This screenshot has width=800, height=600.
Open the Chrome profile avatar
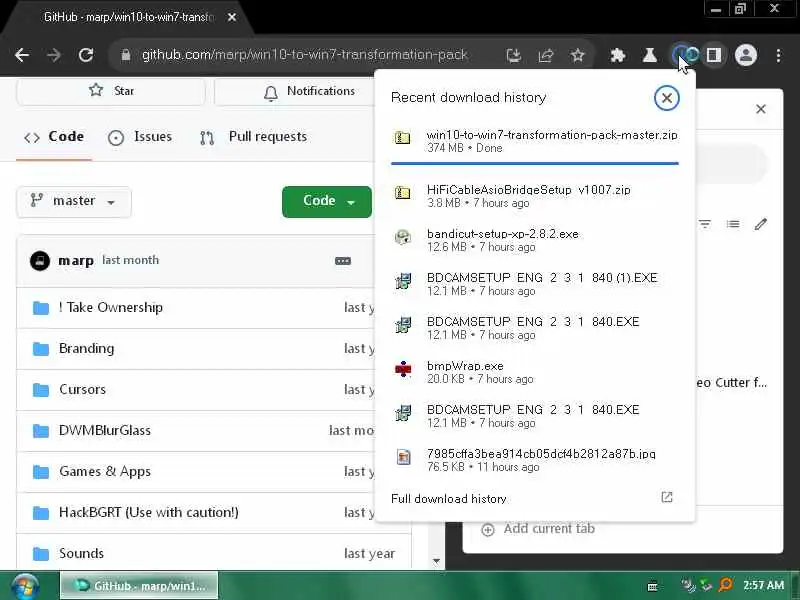(x=745, y=55)
